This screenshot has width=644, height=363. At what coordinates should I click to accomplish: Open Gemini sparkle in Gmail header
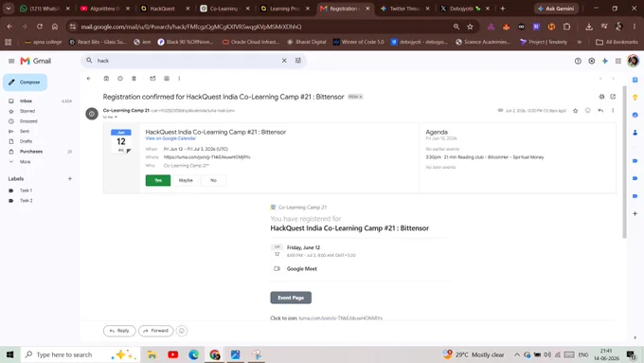pos(605,61)
